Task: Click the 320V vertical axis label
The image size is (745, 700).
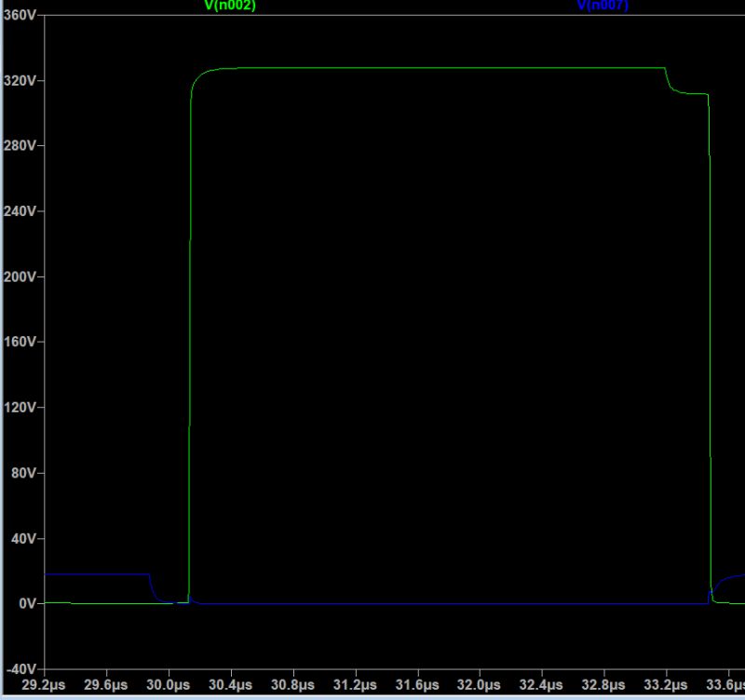Action: click(20, 81)
